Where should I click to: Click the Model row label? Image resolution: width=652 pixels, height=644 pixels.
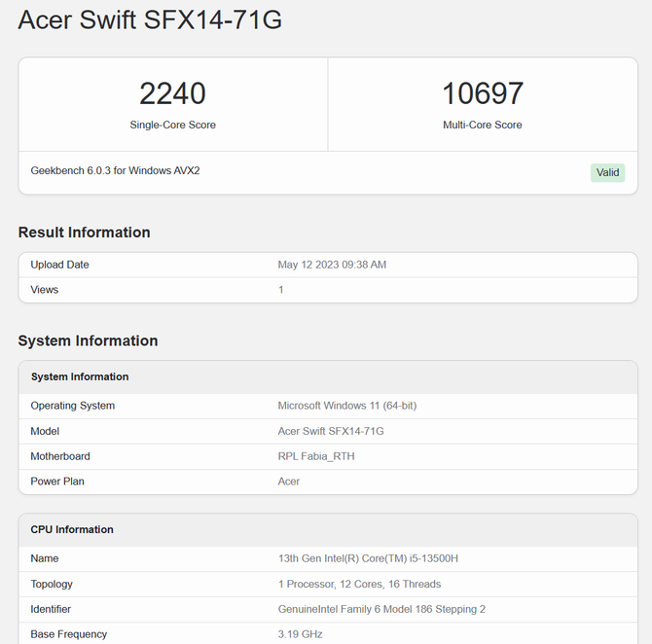pyautogui.click(x=45, y=431)
